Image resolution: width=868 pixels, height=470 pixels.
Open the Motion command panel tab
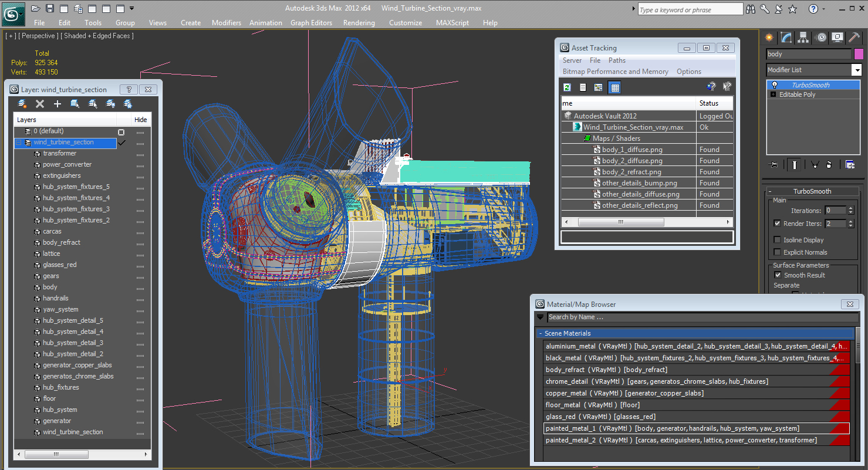click(821, 38)
